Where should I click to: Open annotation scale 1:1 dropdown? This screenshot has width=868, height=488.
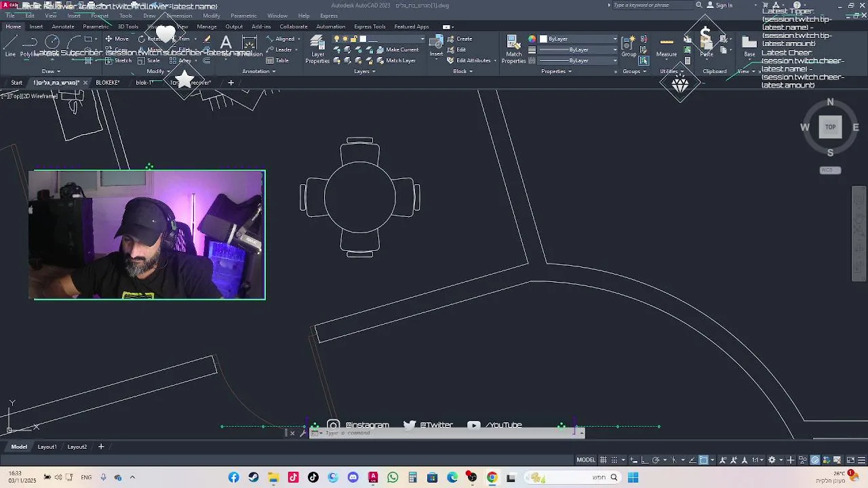click(757, 460)
